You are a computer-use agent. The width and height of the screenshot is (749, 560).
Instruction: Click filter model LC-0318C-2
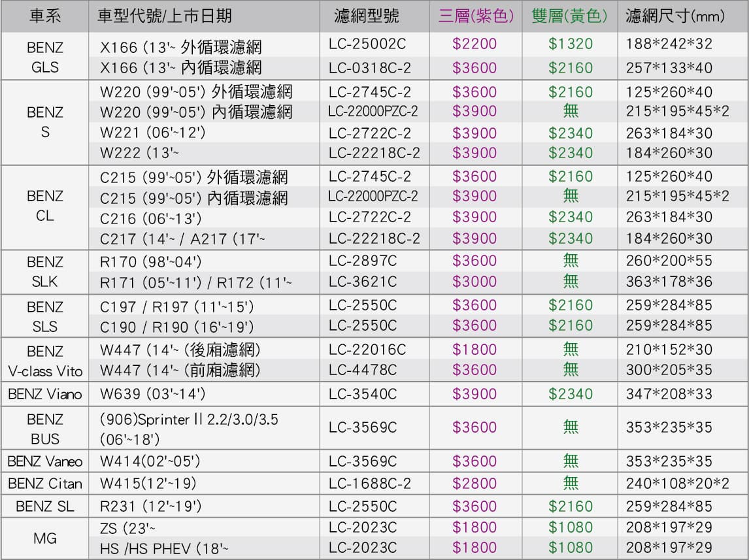(369, 68)
